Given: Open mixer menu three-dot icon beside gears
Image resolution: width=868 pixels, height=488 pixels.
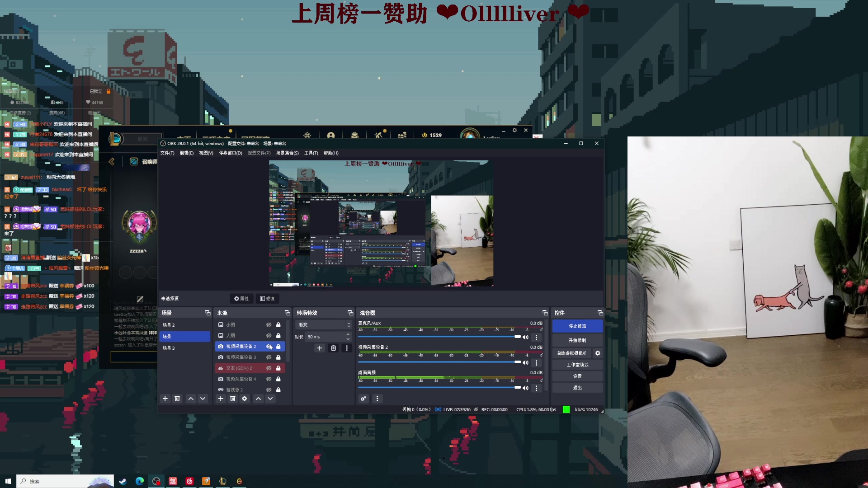Looking at the screenshot, I should pyautogui.click(x=377, y=399).
